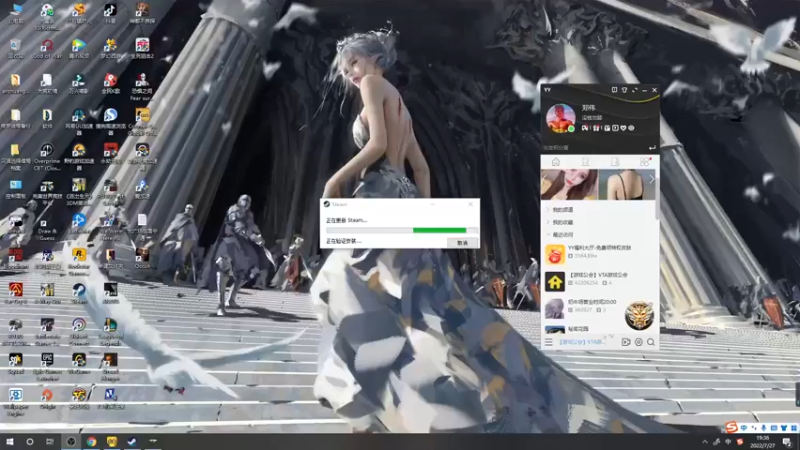Click the enter arrow beside YY search field

coord(652,147)
